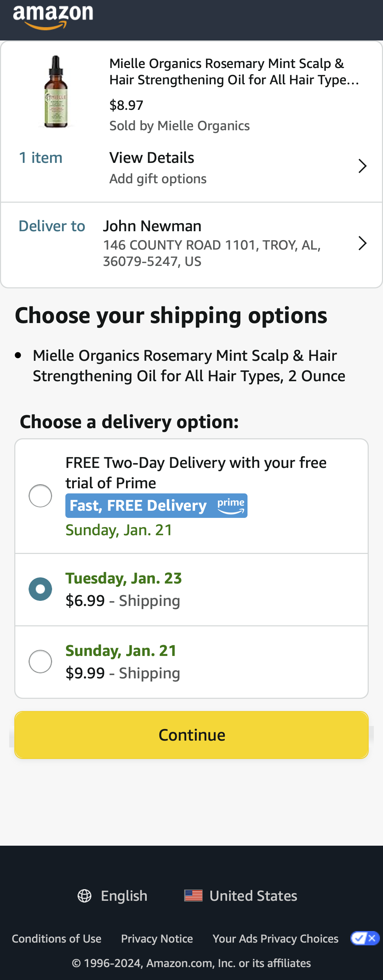
Task: Click the globe icon next to English
Action: tap(84, 896)
